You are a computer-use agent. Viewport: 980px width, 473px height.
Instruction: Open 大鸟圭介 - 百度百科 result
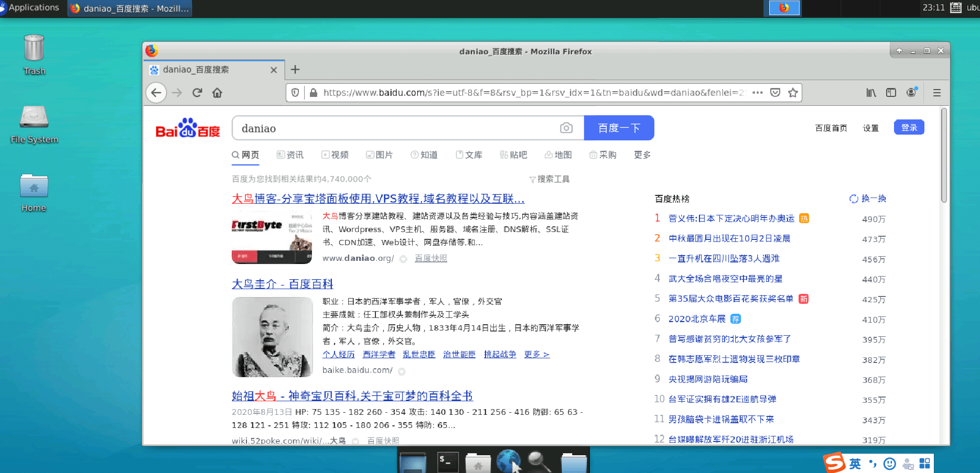[283, 284]
